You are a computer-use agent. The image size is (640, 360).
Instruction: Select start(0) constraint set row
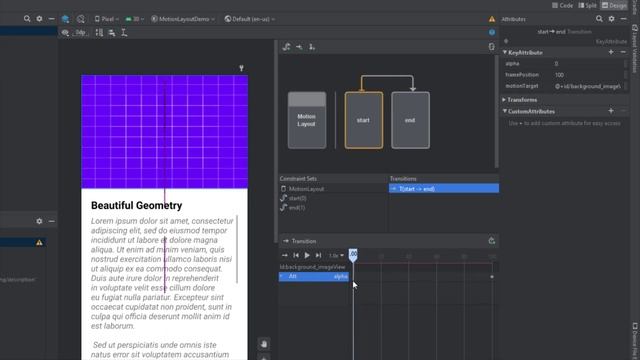[x=333, y=198]
